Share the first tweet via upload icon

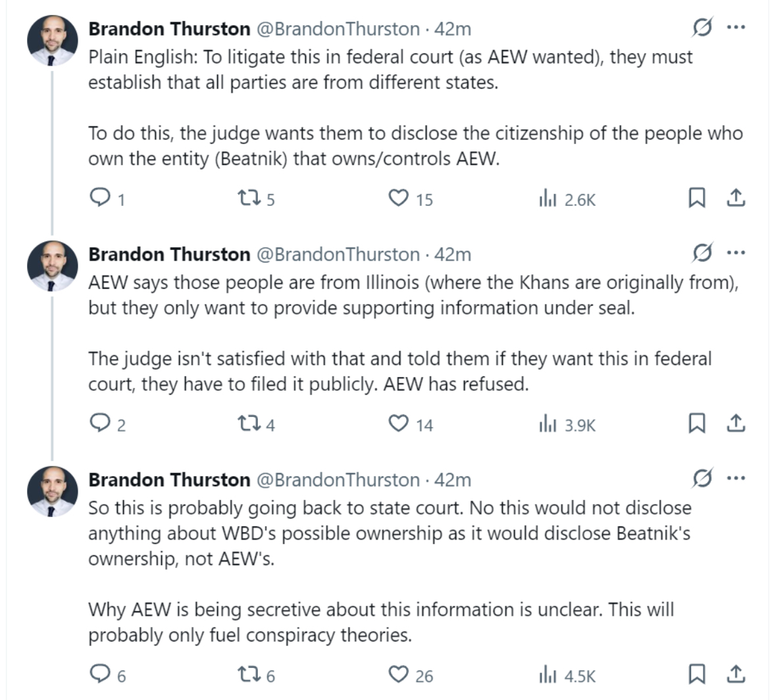tap(736, 198)
